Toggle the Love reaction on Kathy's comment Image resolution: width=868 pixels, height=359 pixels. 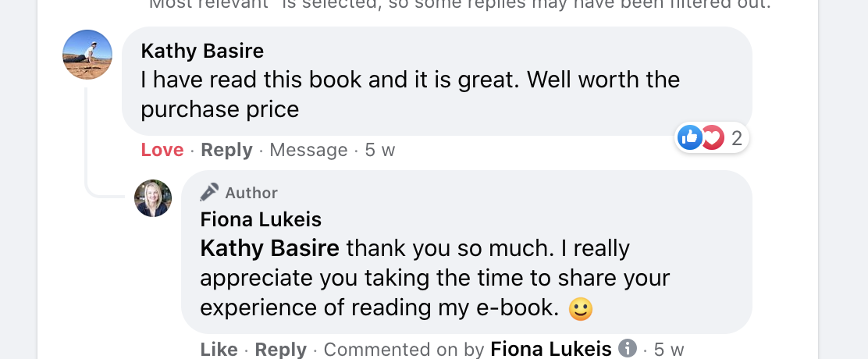(x=162, y=150)
